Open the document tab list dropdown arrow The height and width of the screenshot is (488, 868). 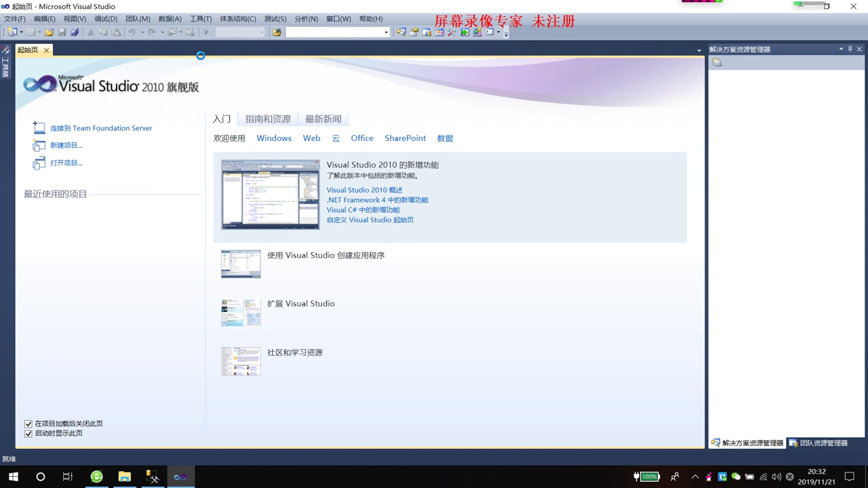(699, 51)
